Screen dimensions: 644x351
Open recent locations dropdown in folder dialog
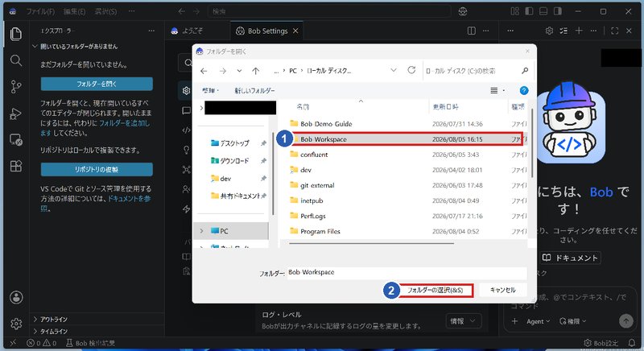[239, 71]
